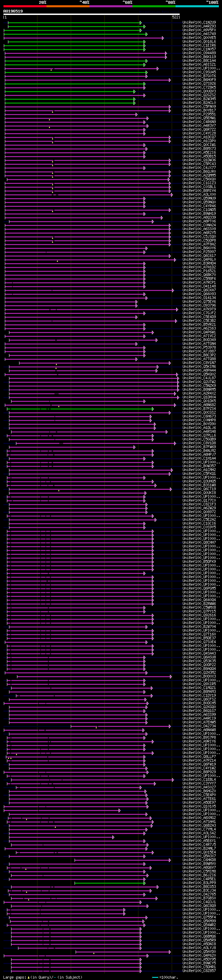Click the cyan ~100% identity legend segment

[197, 6]
